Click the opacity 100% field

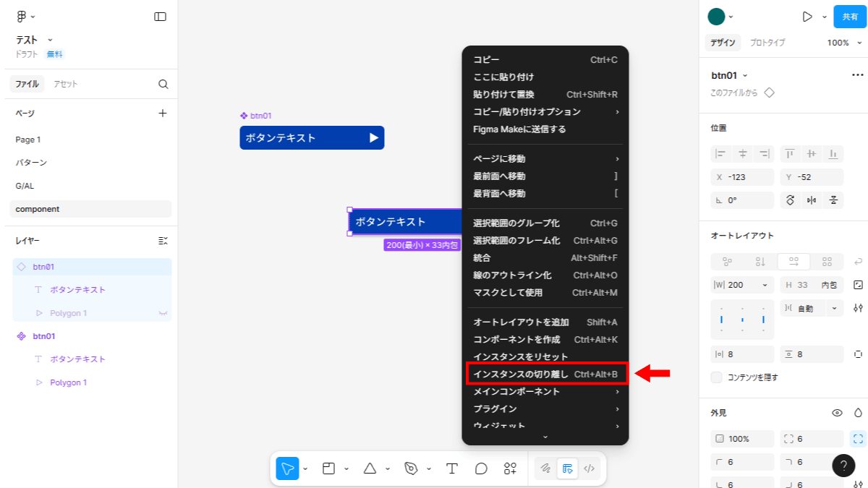pyautogui.click(x=741, y=439)
